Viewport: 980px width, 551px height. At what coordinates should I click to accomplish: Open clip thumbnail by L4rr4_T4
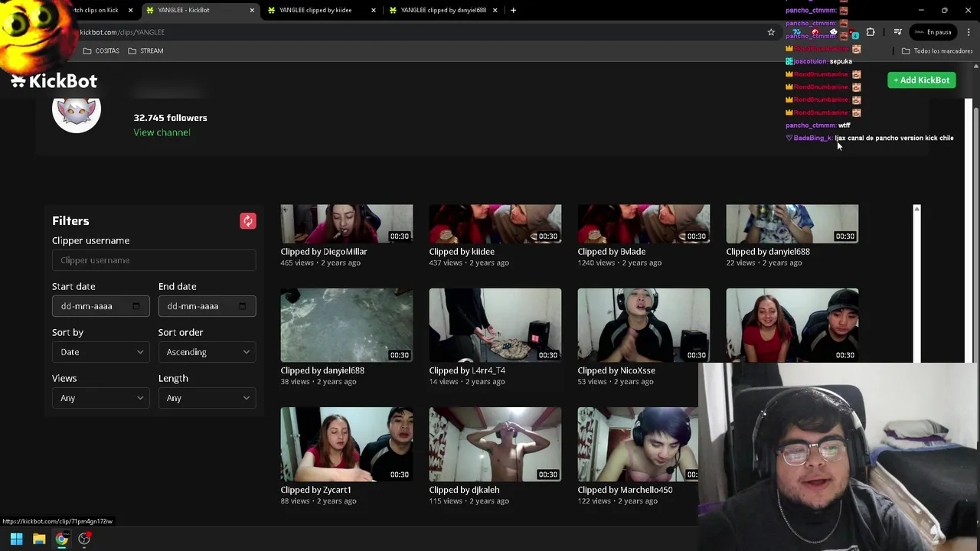click(x=495, y=325)
